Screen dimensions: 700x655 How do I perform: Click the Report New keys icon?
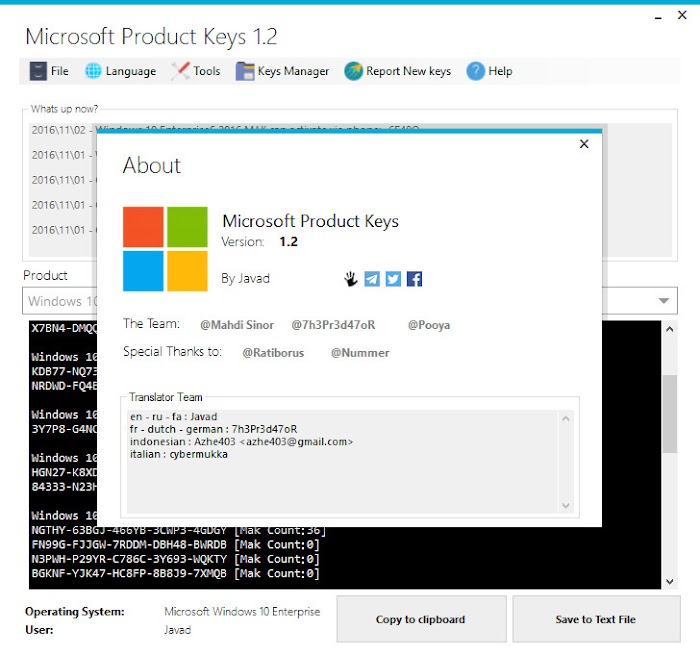tap(354, 71)
